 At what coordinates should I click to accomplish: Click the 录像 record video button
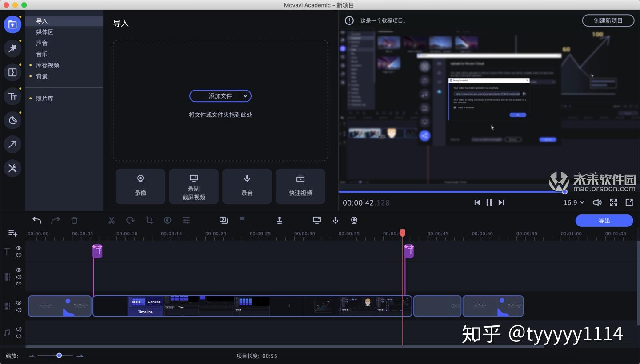(x=140, y=186)
